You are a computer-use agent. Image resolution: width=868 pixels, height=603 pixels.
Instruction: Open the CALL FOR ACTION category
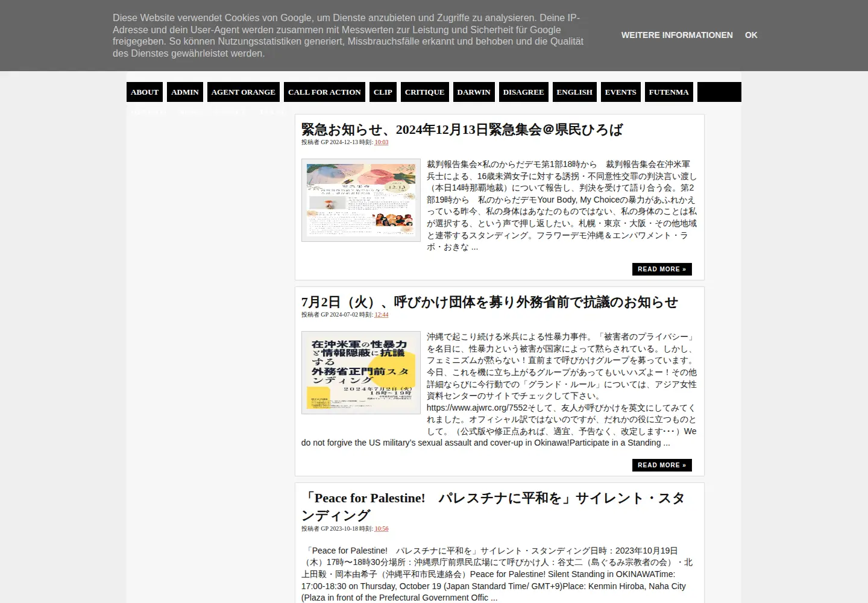[324, 92]
